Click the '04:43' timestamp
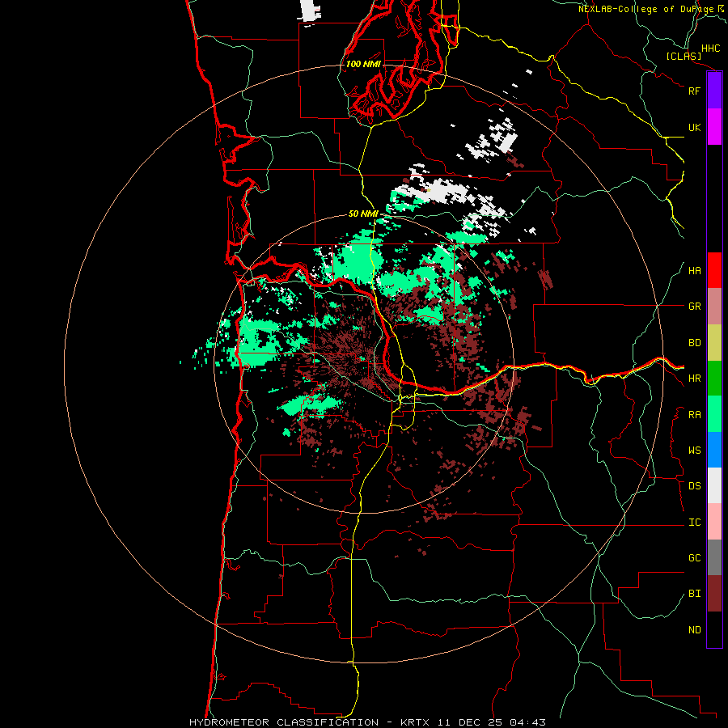728x728 pixels. pyautogui.click(x=527, y=722)
